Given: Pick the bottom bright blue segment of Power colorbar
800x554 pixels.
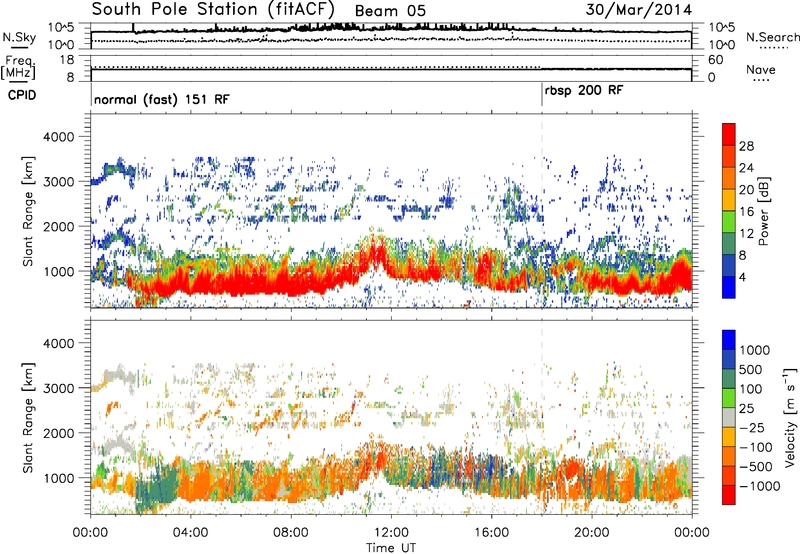Looking at the screenshot, I should [729, 288].
